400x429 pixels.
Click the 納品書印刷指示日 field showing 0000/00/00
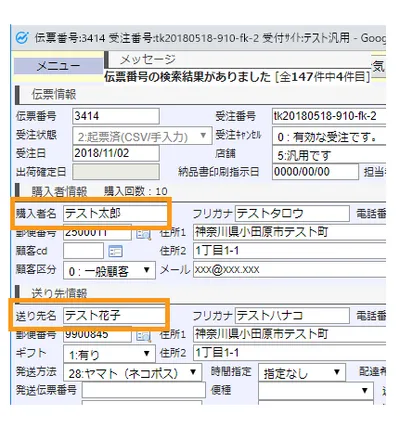click(x=315, y=172)
